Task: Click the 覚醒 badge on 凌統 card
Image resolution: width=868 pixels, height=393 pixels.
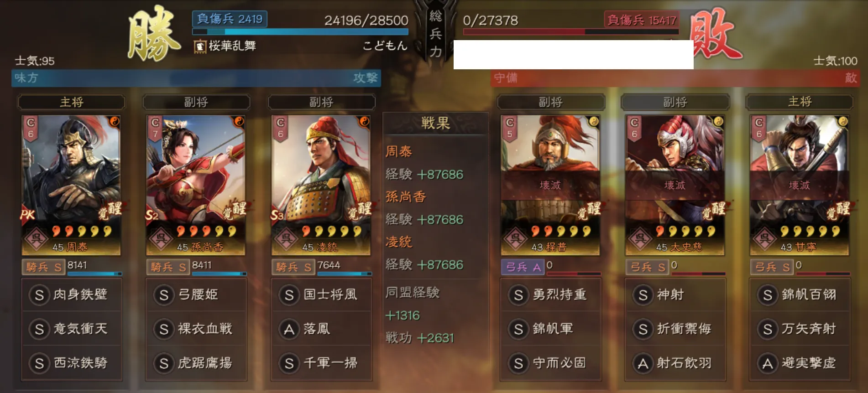Action: tap(360, 211)
